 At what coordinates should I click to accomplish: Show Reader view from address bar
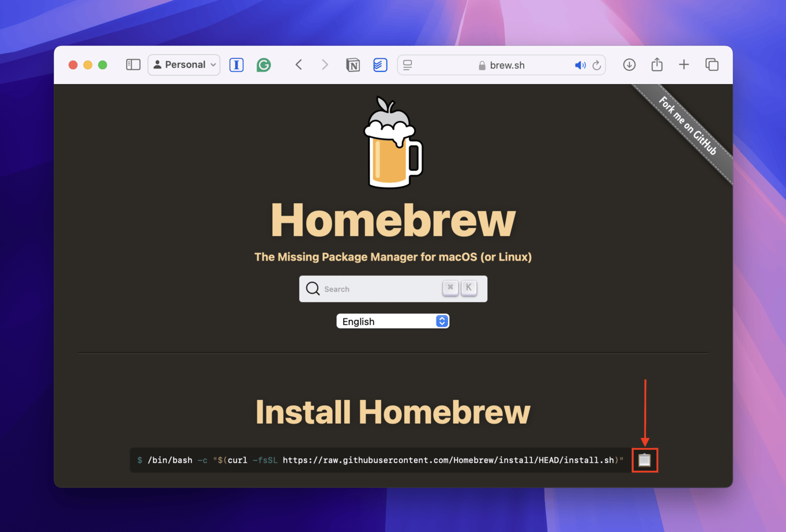[408, 65]
